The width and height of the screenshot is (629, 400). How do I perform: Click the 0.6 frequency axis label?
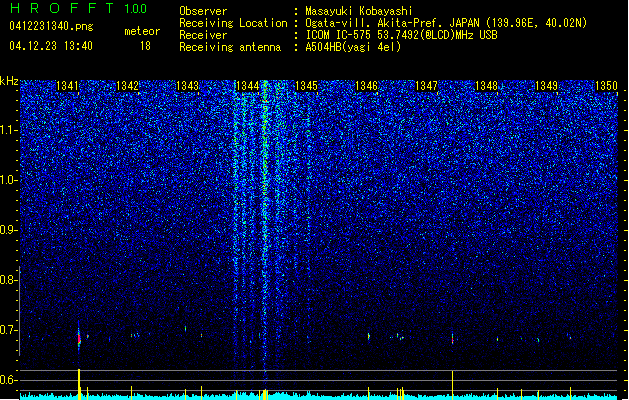[8, 380]
